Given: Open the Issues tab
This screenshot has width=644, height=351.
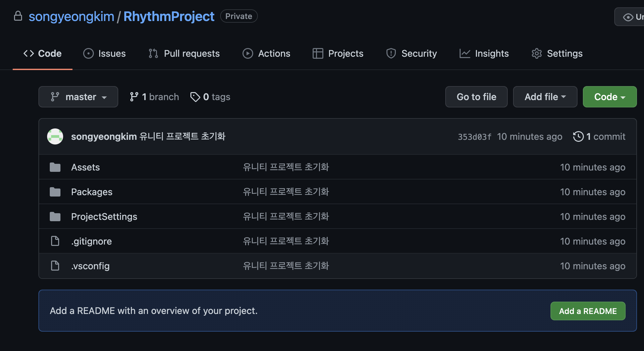Looking at the screenshot, I should click(104, 53).
